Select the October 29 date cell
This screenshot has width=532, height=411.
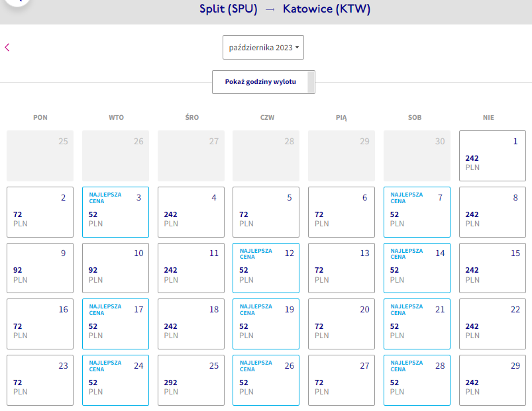[492, 380]
